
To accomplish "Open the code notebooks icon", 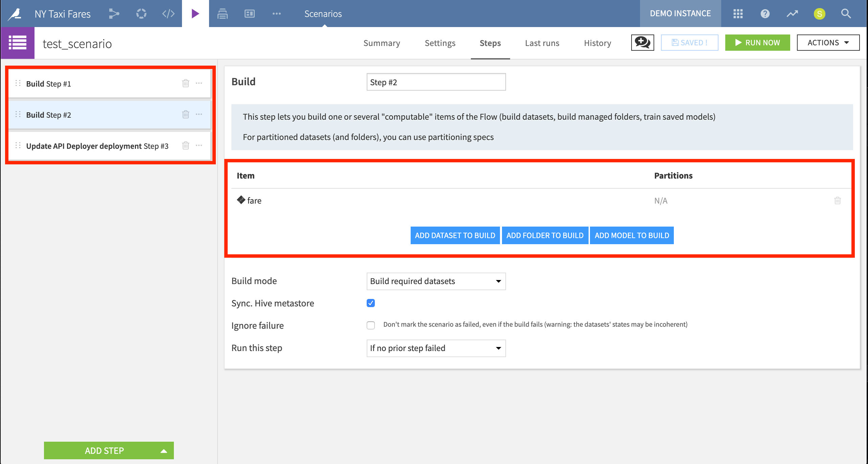I will (168, 14).
